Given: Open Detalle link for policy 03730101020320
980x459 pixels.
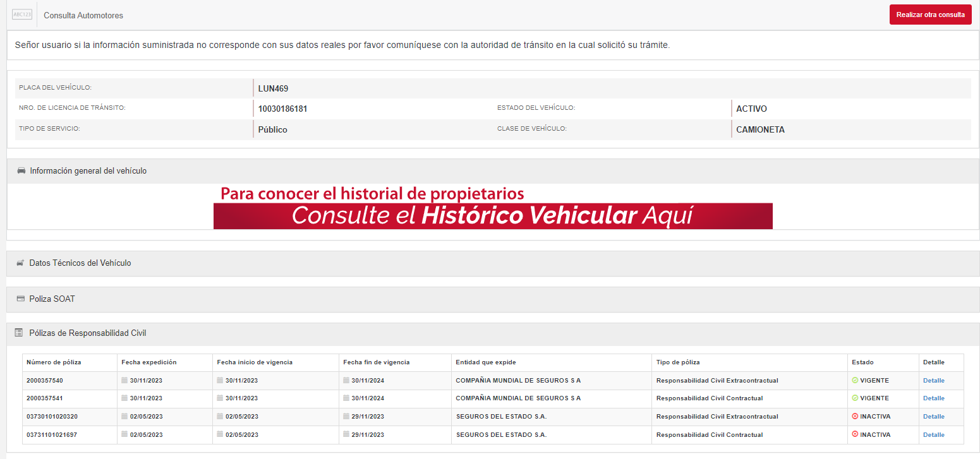Looking at the screenshot, I should [x=933, y=417].
